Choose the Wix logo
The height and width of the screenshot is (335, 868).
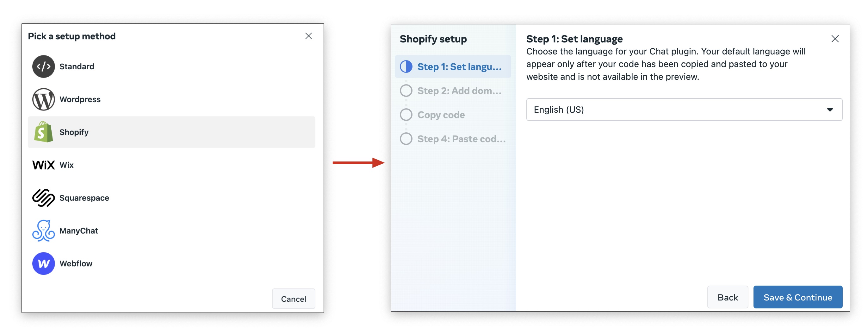pyautogui.click(x=43, y=165)
